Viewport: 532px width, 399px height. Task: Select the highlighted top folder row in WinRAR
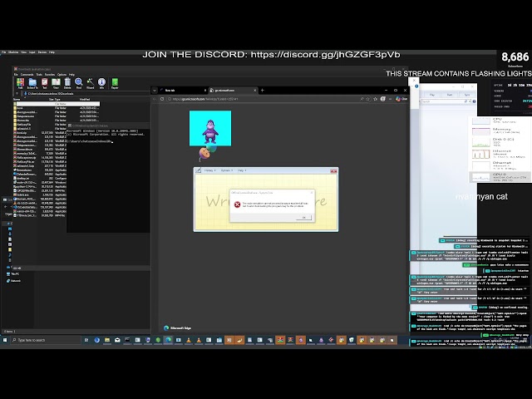tap(57, 104)
